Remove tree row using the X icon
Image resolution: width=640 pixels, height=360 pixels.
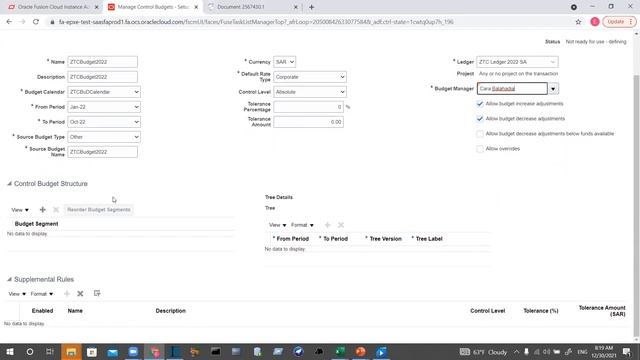[x=341, y=225]
